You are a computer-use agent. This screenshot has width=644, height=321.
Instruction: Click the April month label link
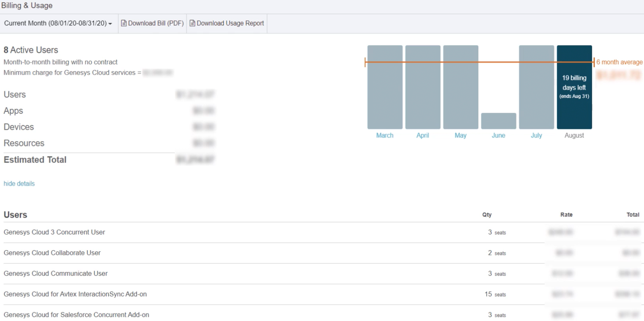coord(423,136)
